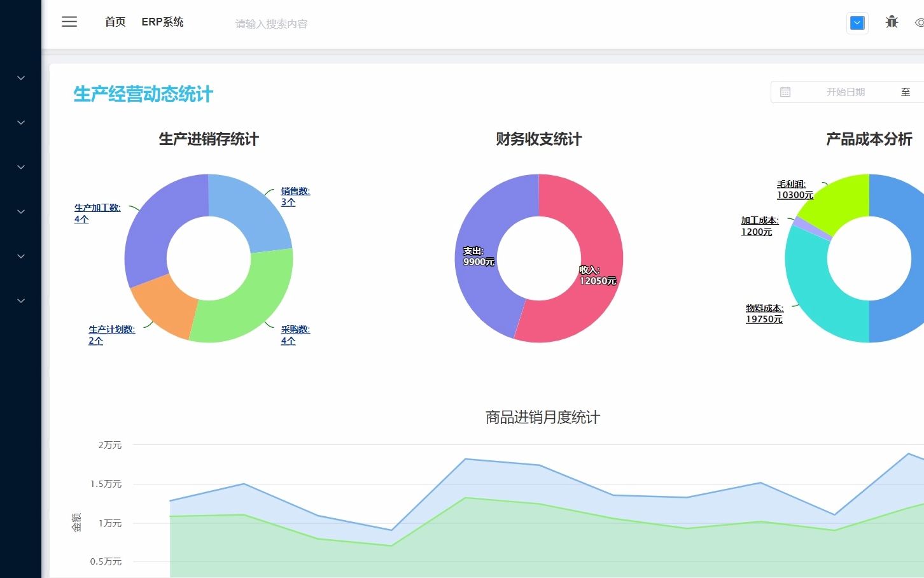Click the 1.5万元 axis label
This screenshot has height=578, width=924.
point(106,484)
